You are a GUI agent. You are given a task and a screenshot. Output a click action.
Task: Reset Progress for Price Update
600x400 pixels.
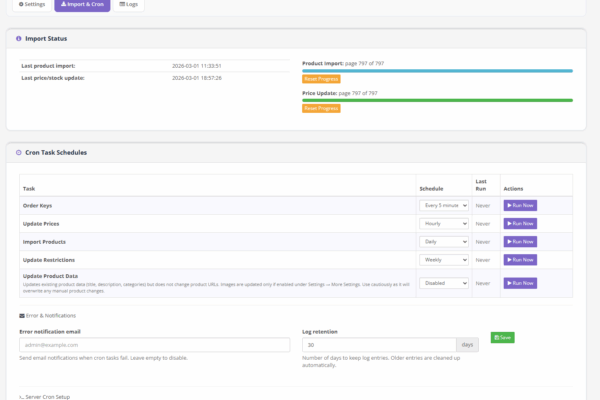pos(321,108)
